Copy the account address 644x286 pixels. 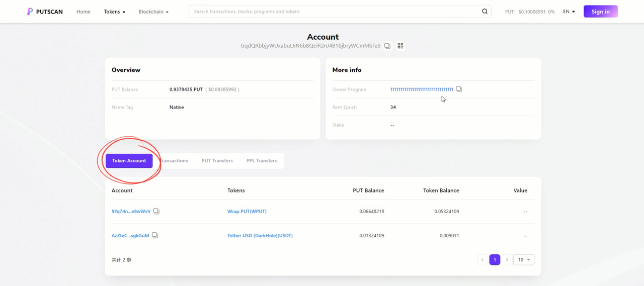click(387, 46)
